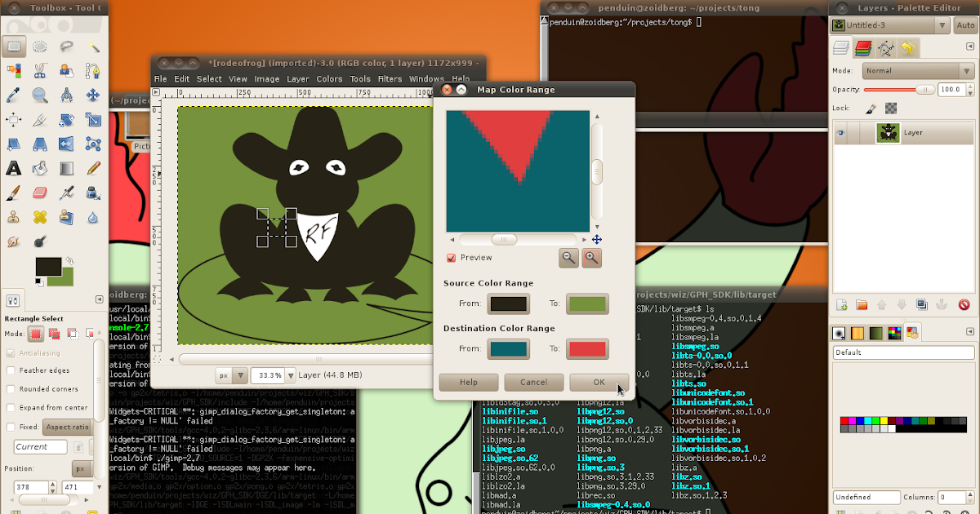980x514 pixels.
Task: Open the layer Mode dropdown showing Normal
Action: 918,70
